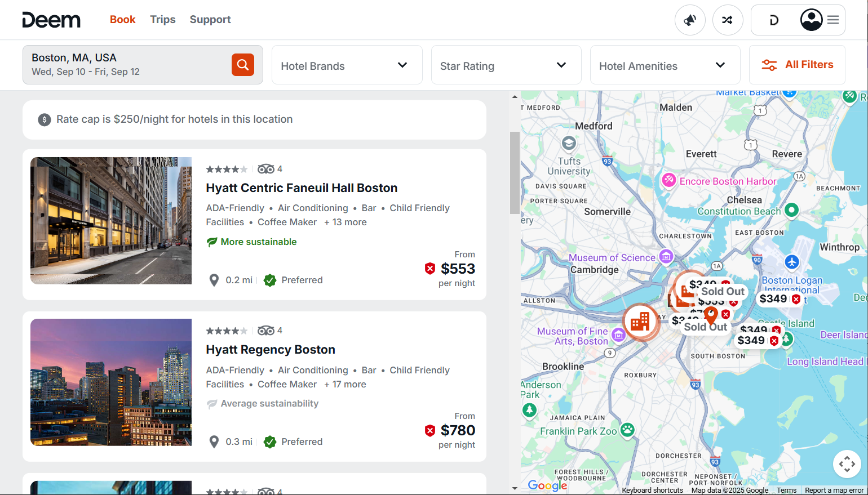Click the Tufts University map pin
This screenshot has height=495, width=868.
tap(569, 143)
